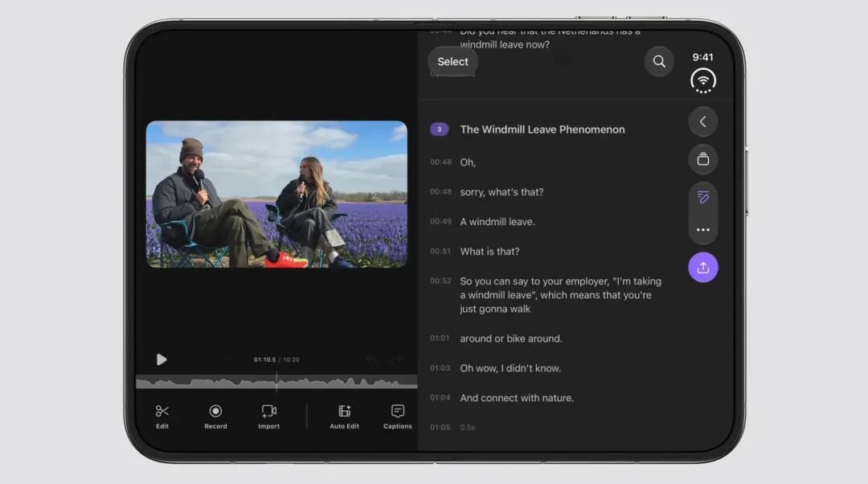This screenshot has width=868, height=484.
Task: Tap the Wi-Fi status indicator
Action: pos(703,81)
